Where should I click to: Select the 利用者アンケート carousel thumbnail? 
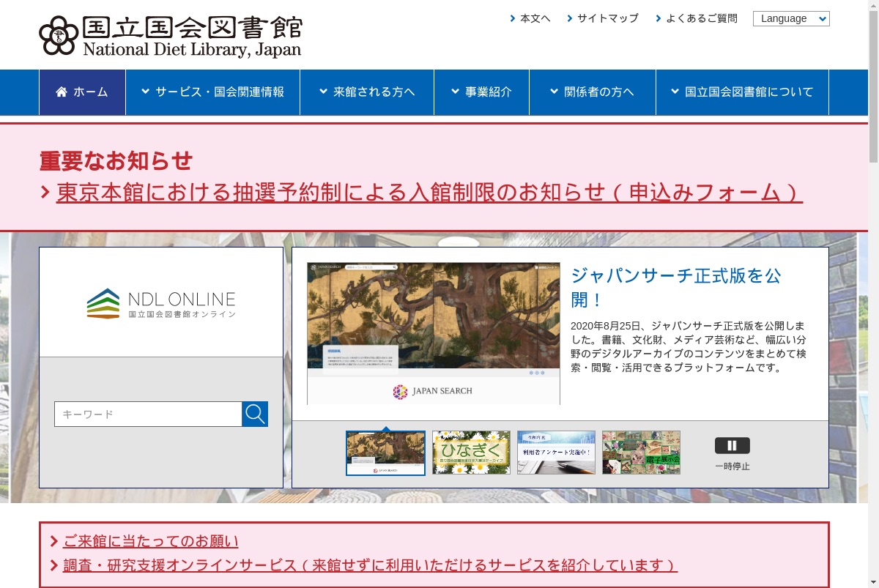(x=556, y=453)
